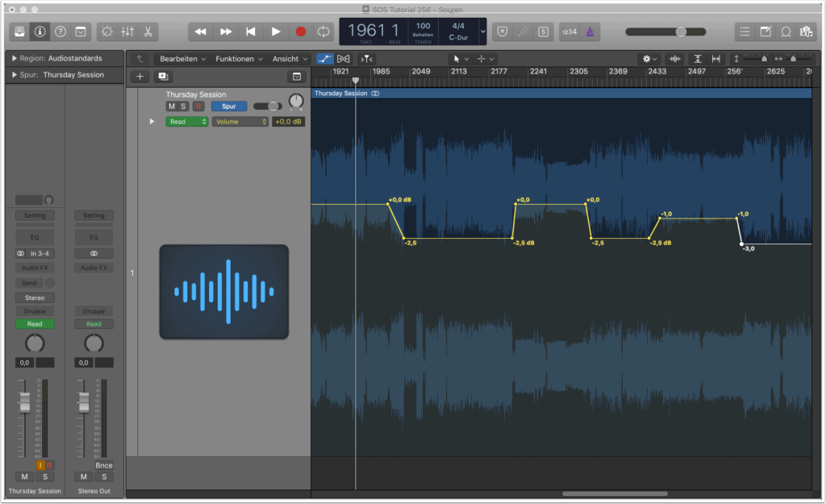The image size is (826, 504).
Task: Click the Go to Beginning button
Action: tap(251, 31)
